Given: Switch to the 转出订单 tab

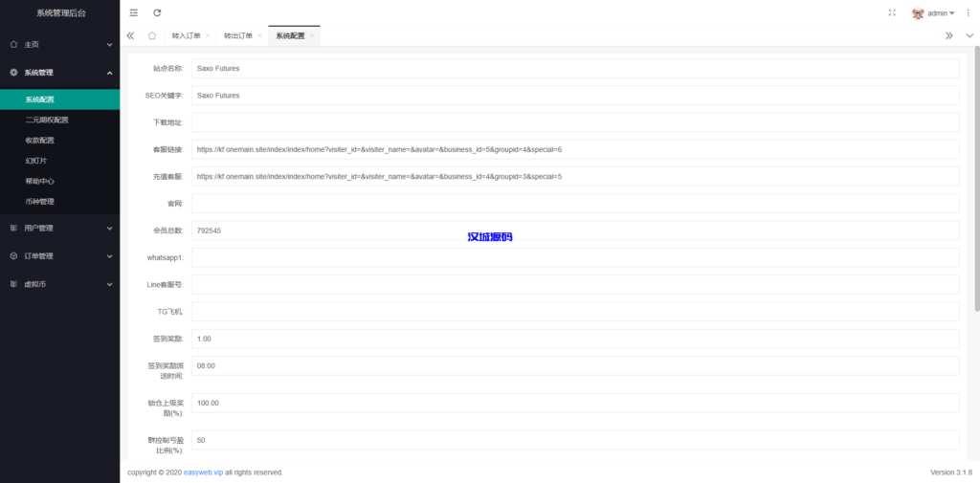Looking at the screenshot, I should tap(238, 35).
